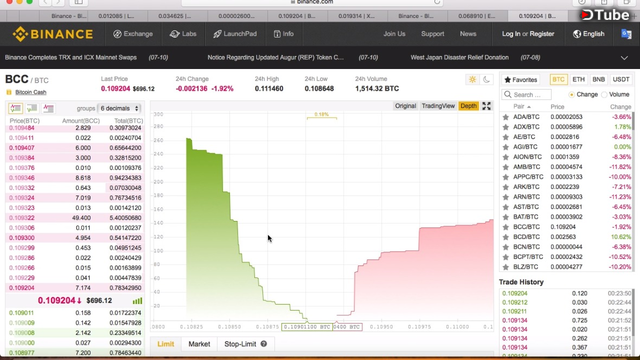Favorite APPC/BTC with its star
This screenshot has width=640, height=360.
[x=506, y=177]
